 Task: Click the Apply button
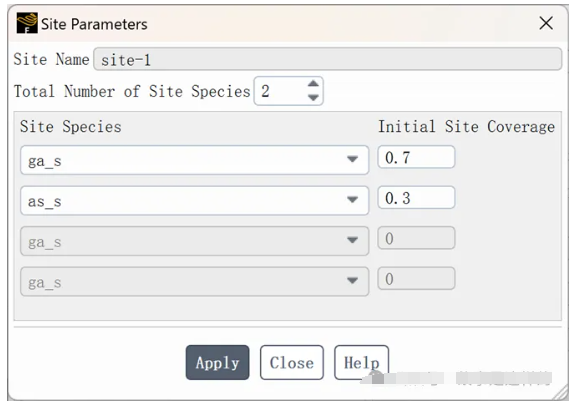click(217, 362)
